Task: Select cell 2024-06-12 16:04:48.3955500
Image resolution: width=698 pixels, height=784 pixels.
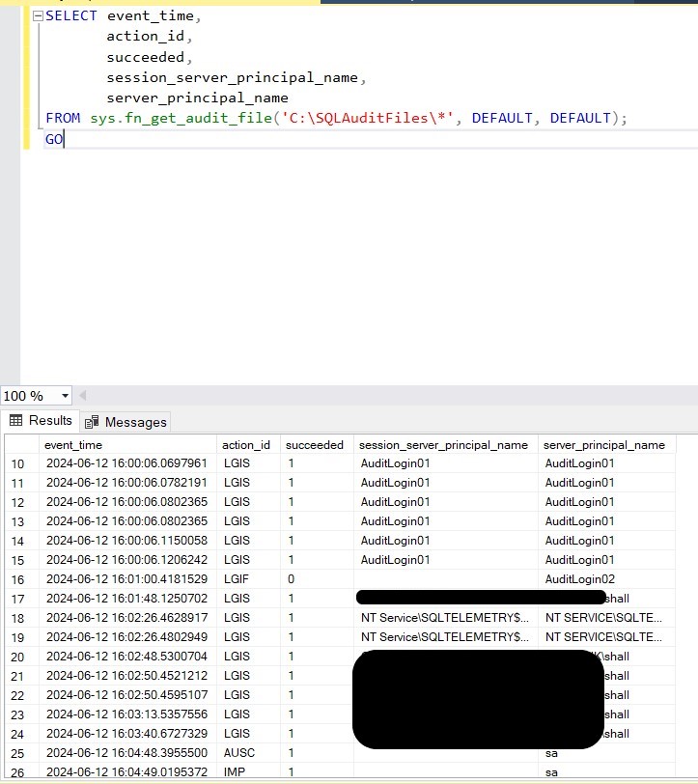Action: (127, 753)
